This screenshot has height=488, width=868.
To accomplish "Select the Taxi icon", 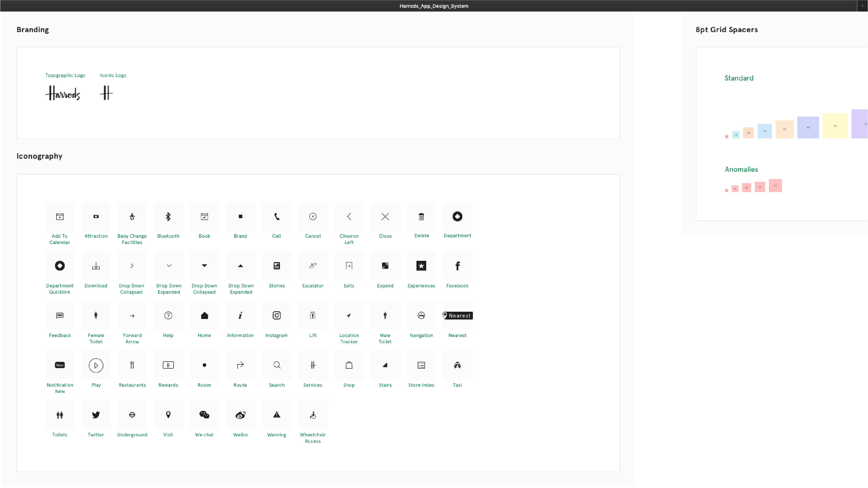I will point(457,365).
